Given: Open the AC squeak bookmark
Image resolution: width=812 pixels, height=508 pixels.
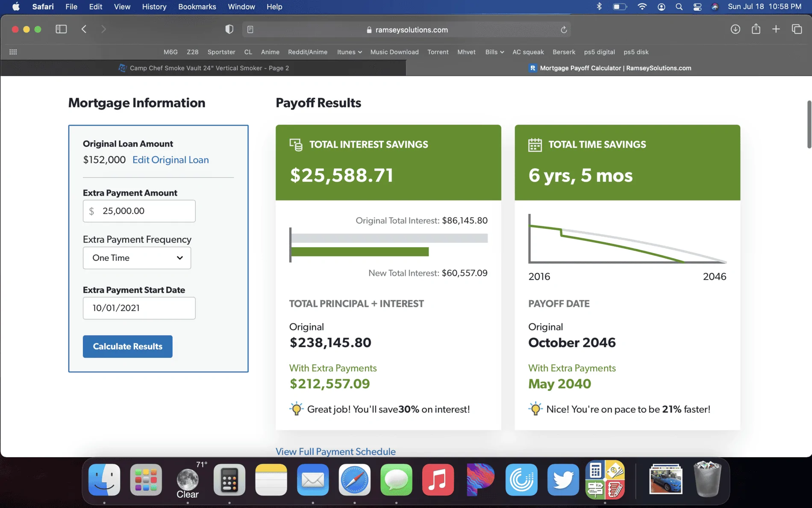Looking at the screenshot, I should pos(528,52).
